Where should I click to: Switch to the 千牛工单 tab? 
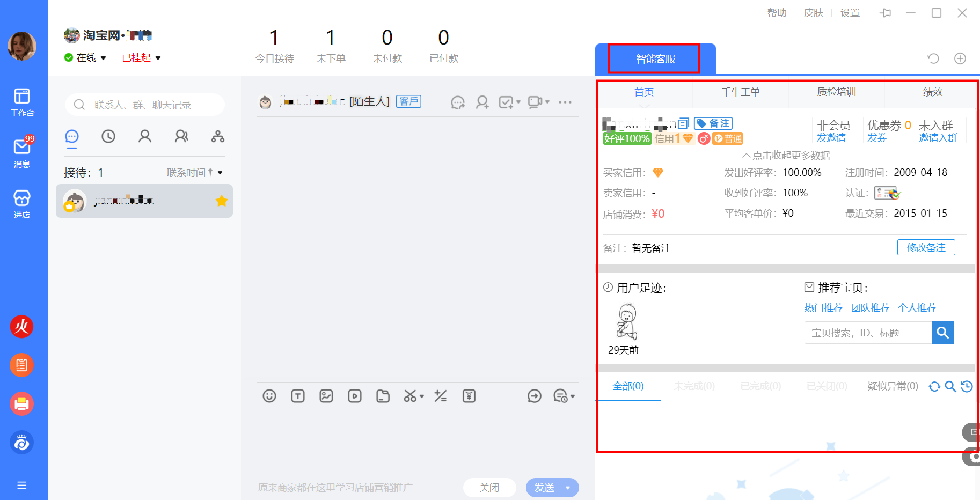(x=740, y=92)
